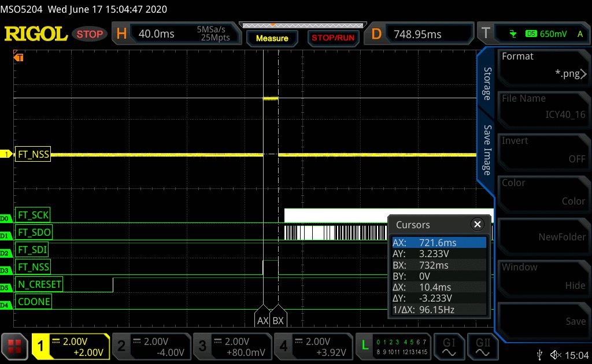Click the USB connection status icon
The height and width of the screenshot is (364, 592).
(539, 355)
